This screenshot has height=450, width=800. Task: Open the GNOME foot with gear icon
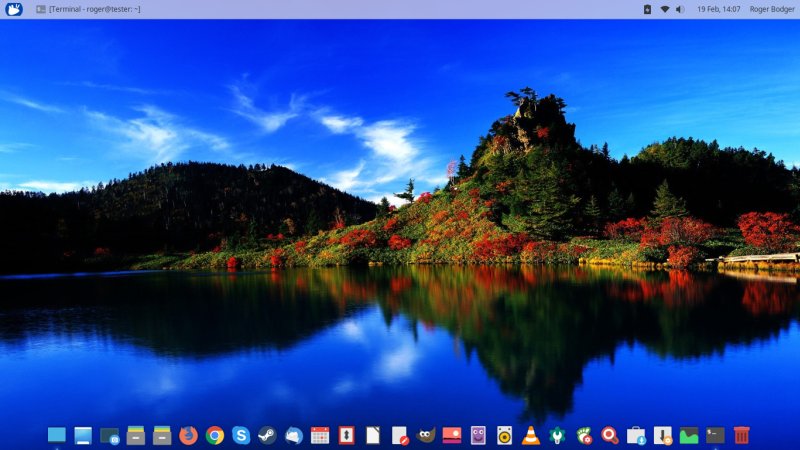tap(584, 436)
